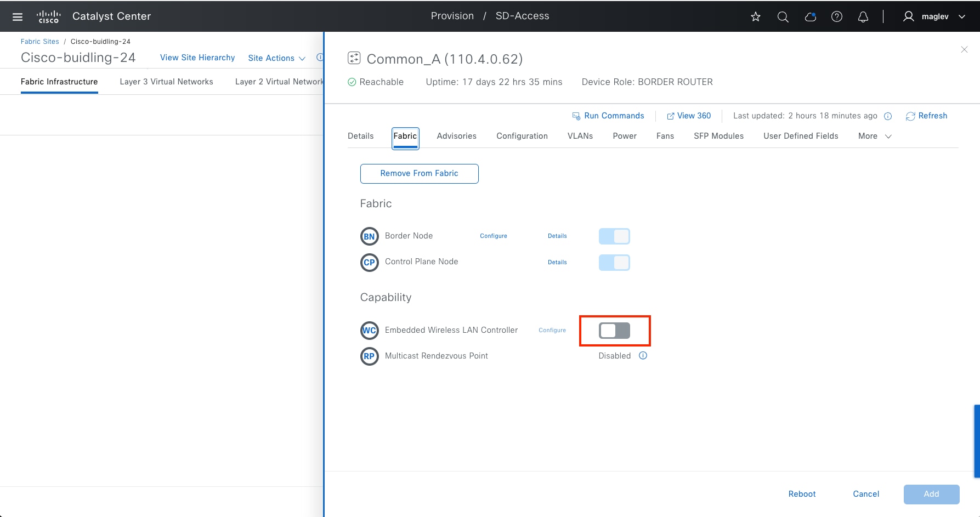Click the WC Wireless Controller badge
Image resolution: width=980 pixels, height=517 pixels.
coord(370,331)
